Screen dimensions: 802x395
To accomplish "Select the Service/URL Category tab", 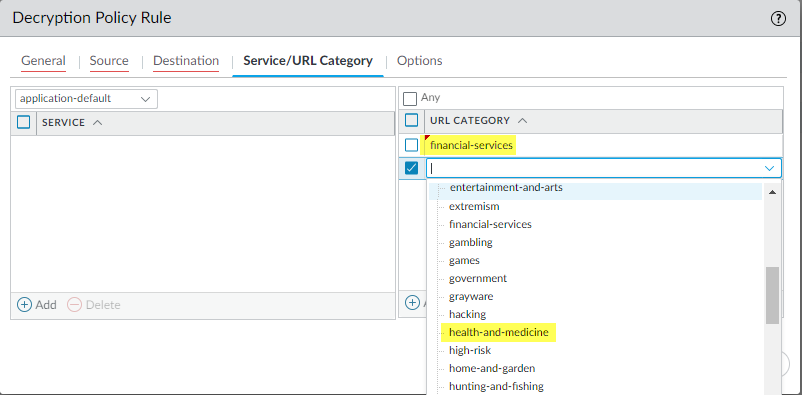I will 308,61.
